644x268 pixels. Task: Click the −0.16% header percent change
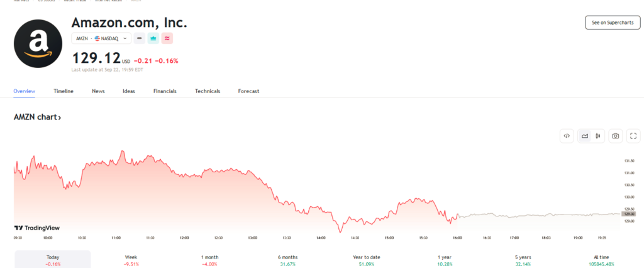(x=167, y=61)
